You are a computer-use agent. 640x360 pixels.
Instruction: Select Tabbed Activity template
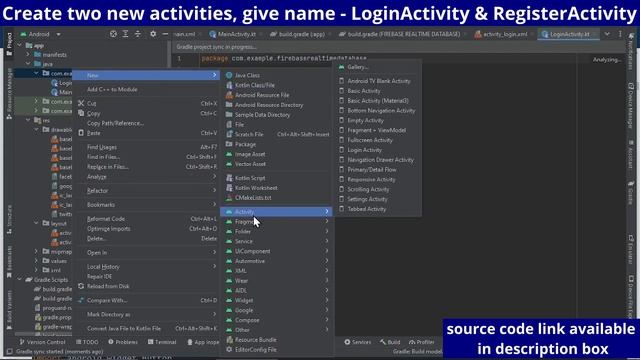[367, 209]
